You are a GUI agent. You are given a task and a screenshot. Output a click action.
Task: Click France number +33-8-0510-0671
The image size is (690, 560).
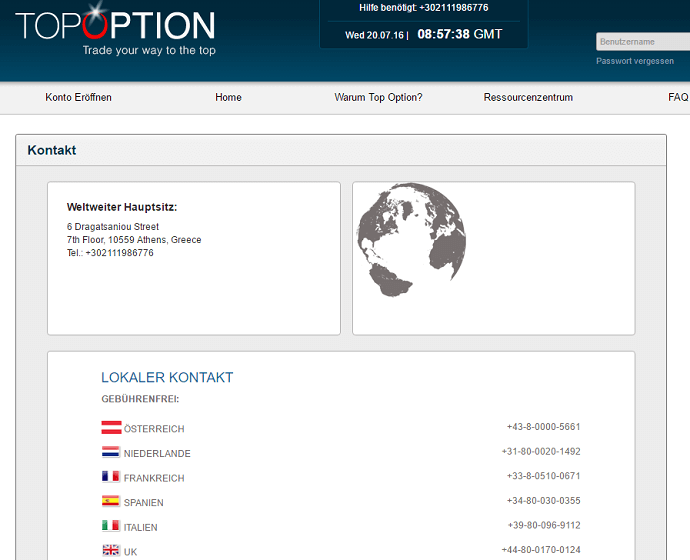tap(544, 476)
